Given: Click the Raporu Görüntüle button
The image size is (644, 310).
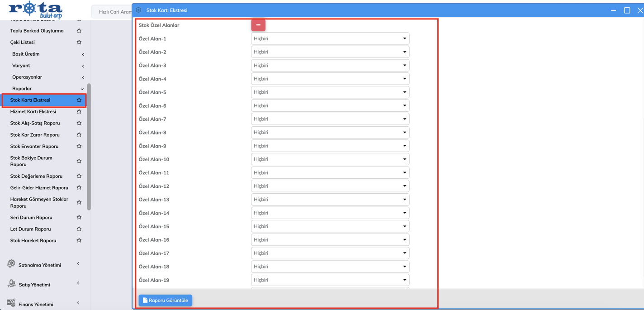Looking at the screenshot, I should [x=166, y=300].
